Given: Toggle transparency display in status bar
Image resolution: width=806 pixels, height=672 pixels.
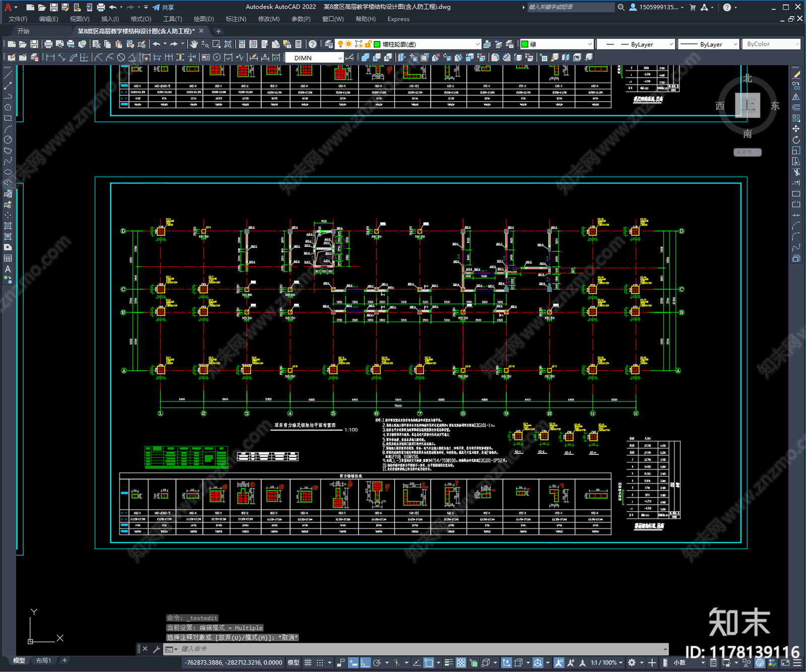Looking at the screenshot, I should (x=461, y=662).
